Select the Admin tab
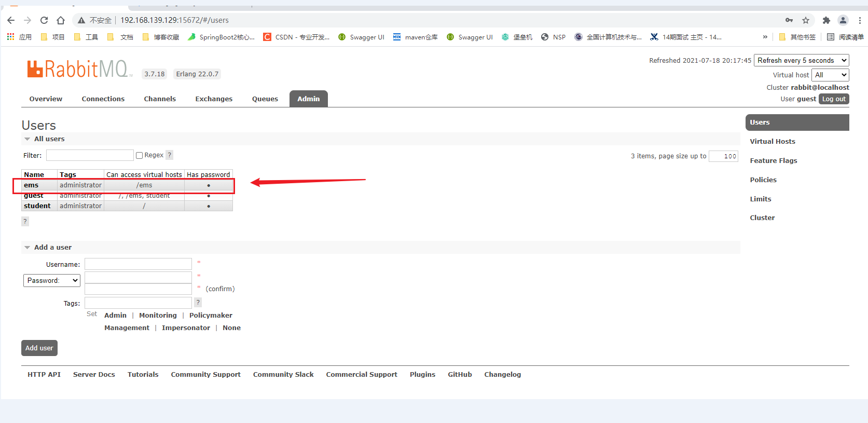 click(x=309, y=99)
